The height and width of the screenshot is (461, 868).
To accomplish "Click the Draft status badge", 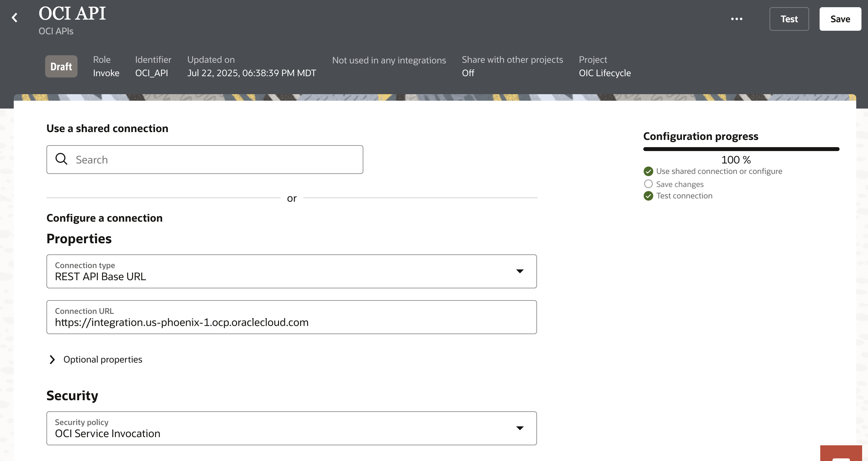I will tap(61, 66).
